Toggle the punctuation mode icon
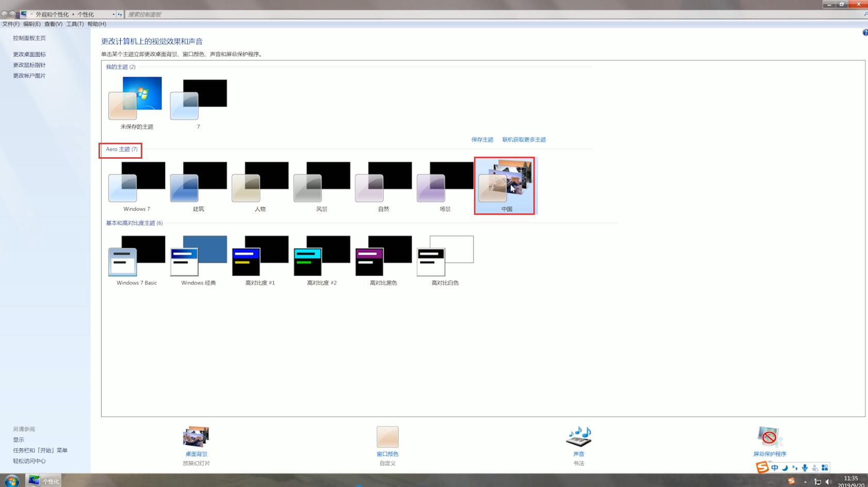This screenshot has width=868, height=487. [795, 468]
